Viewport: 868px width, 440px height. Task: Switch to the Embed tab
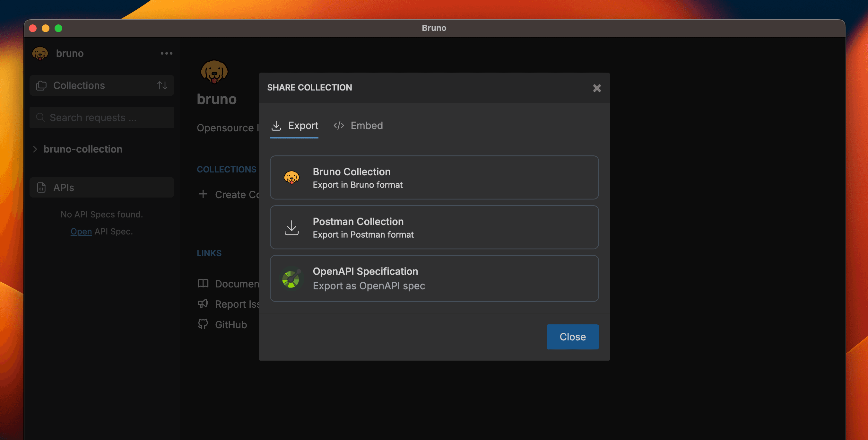point(358,126)
